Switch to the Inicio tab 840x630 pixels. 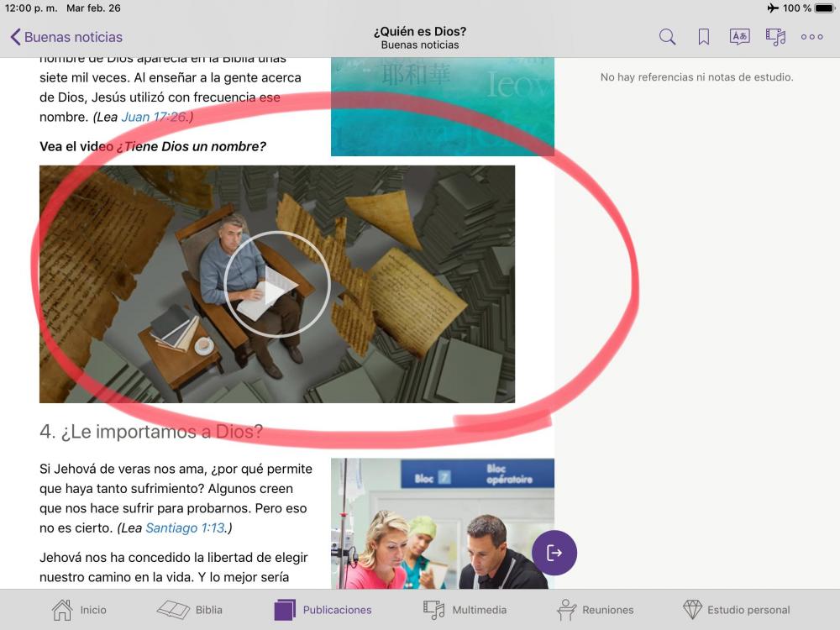(80, 610)
